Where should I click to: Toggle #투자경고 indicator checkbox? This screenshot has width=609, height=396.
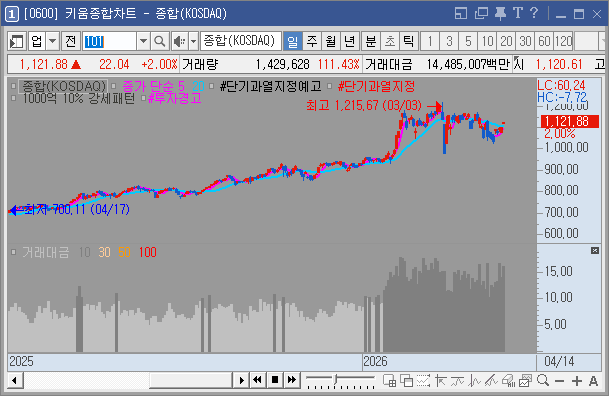click(143, 98)
